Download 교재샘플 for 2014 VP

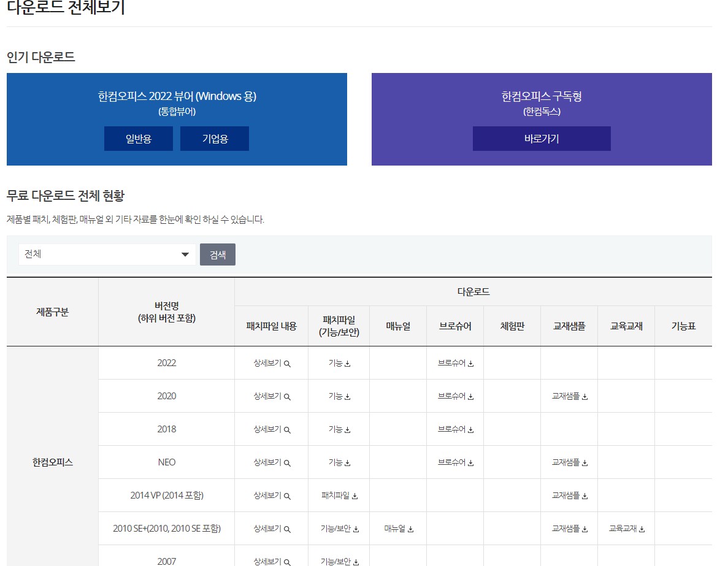tap(569, 495)
